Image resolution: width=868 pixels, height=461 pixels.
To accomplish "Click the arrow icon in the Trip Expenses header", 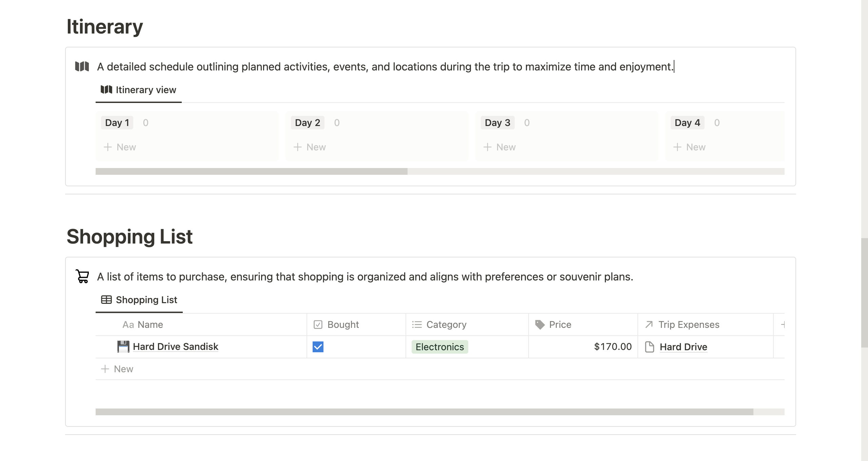I will [x=649, y=324].
